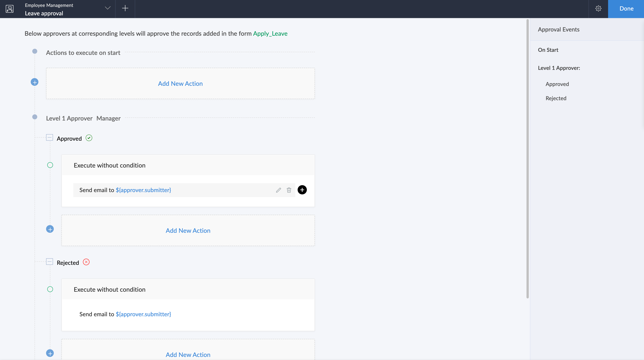644x360 pixels.
Task: Select On Start in Approval Events
Action: coord(548,50)
